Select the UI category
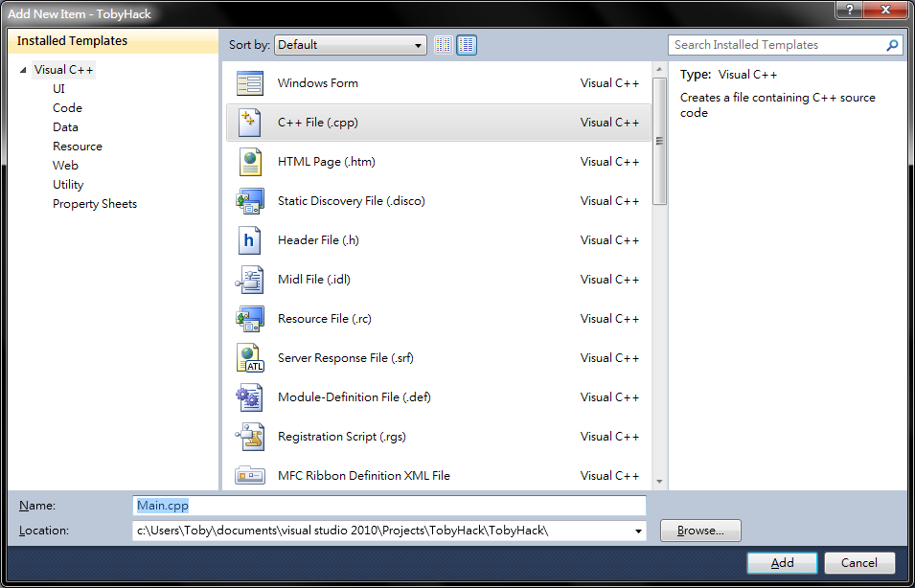The height and width of the screenshot is (588, 915). pyautogui.click(x=58, y=89)
